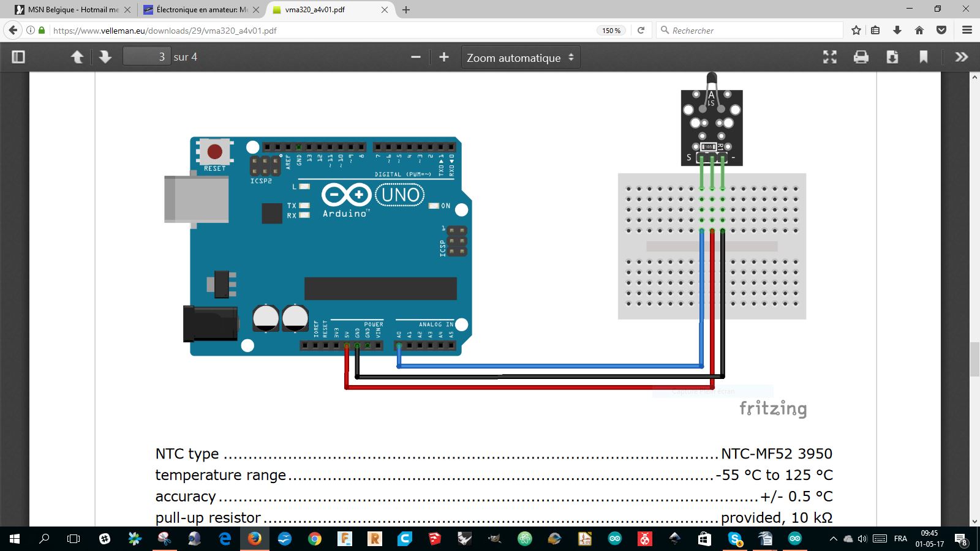980x551 pixels.
Task: Open the Firefox hamburger menu
Action: click(967, 30)
